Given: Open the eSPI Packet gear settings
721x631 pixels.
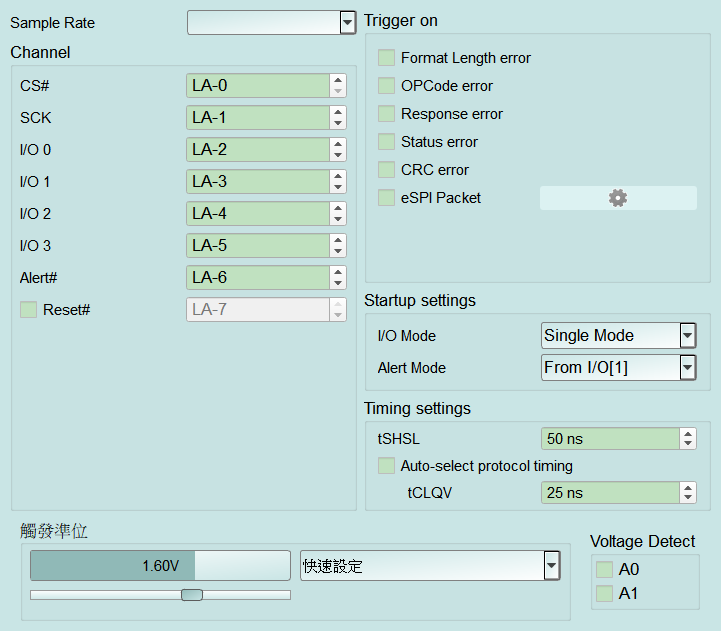Looking at the screenshot, I should pyautogui.click(x=618, y=198).
